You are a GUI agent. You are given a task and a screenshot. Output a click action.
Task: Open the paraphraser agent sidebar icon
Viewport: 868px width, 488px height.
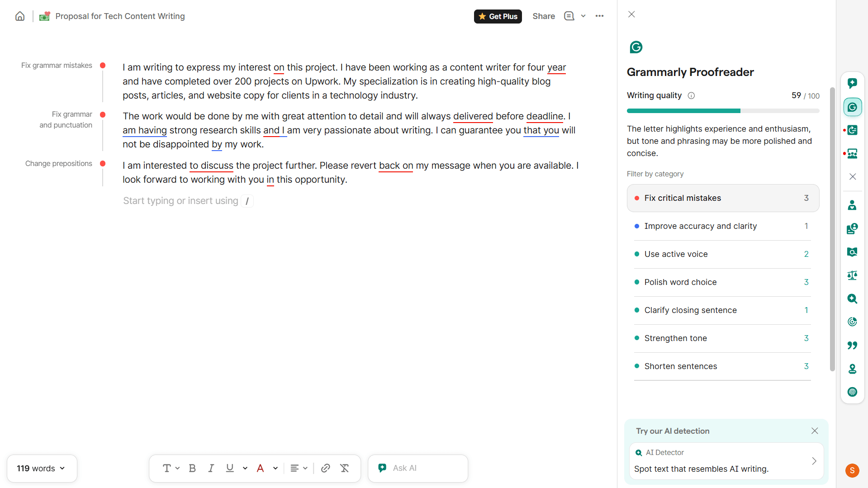click(852, 130)
